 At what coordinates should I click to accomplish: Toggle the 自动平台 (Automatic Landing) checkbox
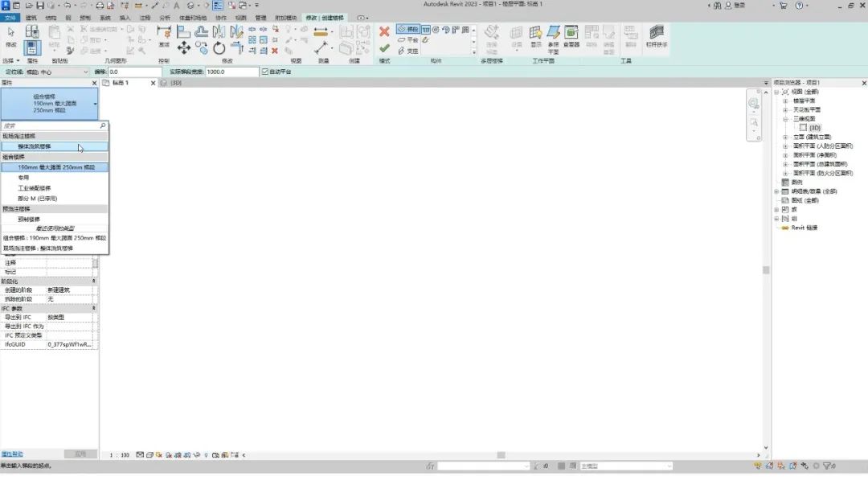(x=266, y=72)
